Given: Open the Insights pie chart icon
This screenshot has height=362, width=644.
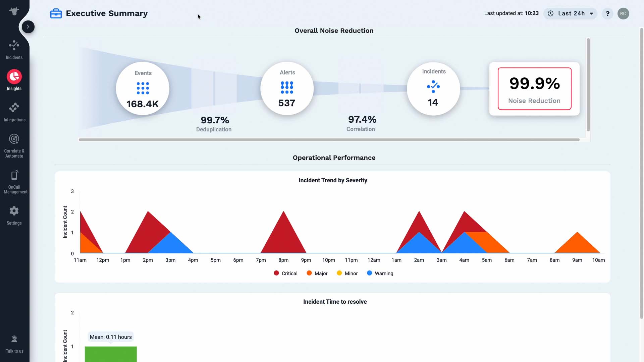Looking at the screenshot, I should pos(14,77).
